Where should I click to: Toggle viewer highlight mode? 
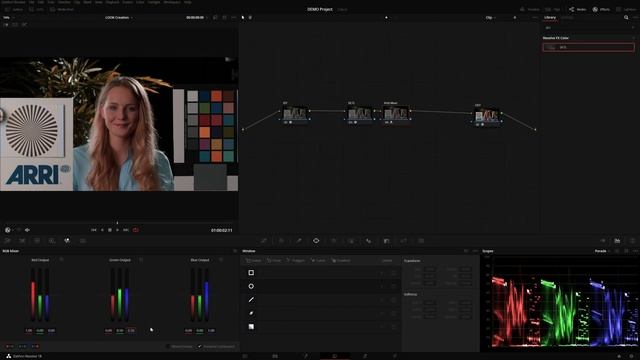point(24,24)
